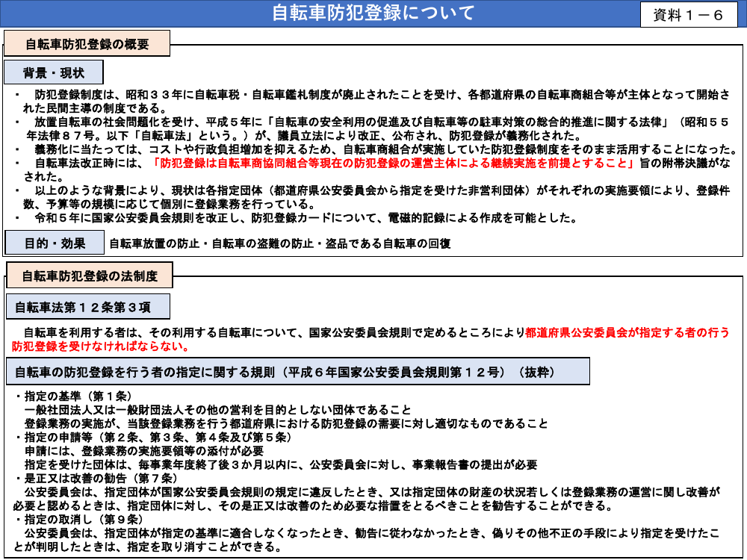Click the bullet beginning '義務化に当たっては、コストや'
Image resolution: width=747 pixels, height=560 pixels.
tap(376, 149)
